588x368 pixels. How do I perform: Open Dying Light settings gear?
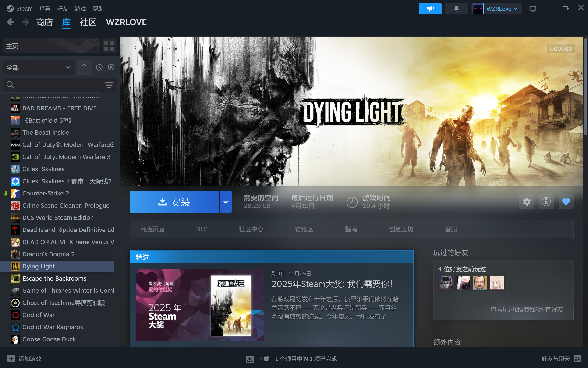pos(527,202)
